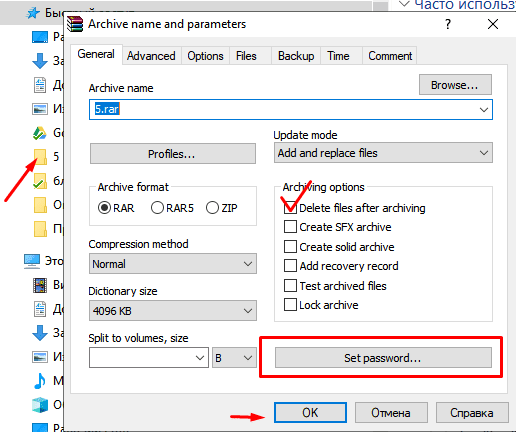The height and width of the screenshot is (432, 516).
Task: Open the music note sidebar icon
Action: [x=40, y=381]
